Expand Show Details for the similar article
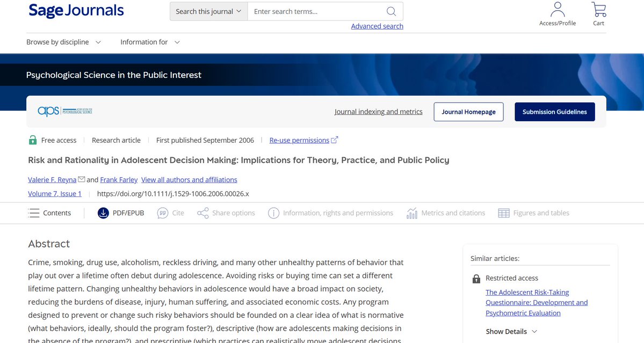This screenshot has width=644, height=343. point(511,332)
